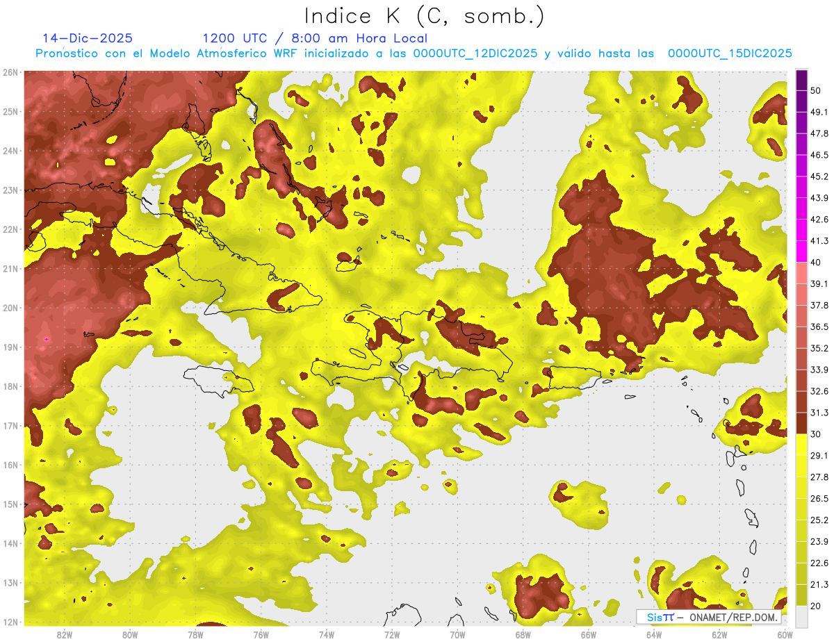Select the '19N' latitude label
The image size is (834, 644).
[10, 347]
